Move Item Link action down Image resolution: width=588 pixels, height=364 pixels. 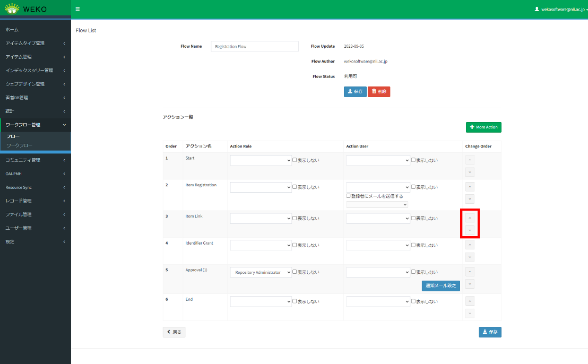pos(470,230)
